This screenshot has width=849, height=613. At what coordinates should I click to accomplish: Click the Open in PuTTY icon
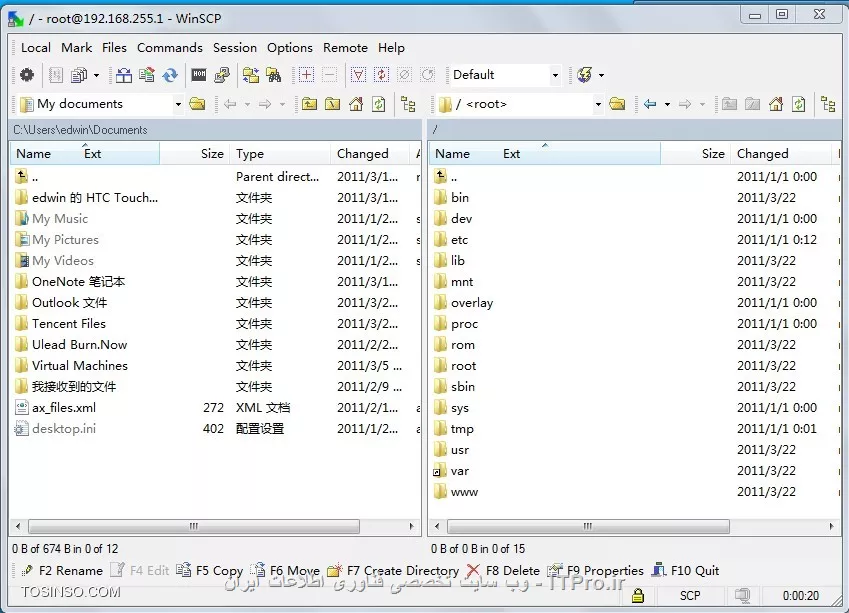tap(222, 75)
